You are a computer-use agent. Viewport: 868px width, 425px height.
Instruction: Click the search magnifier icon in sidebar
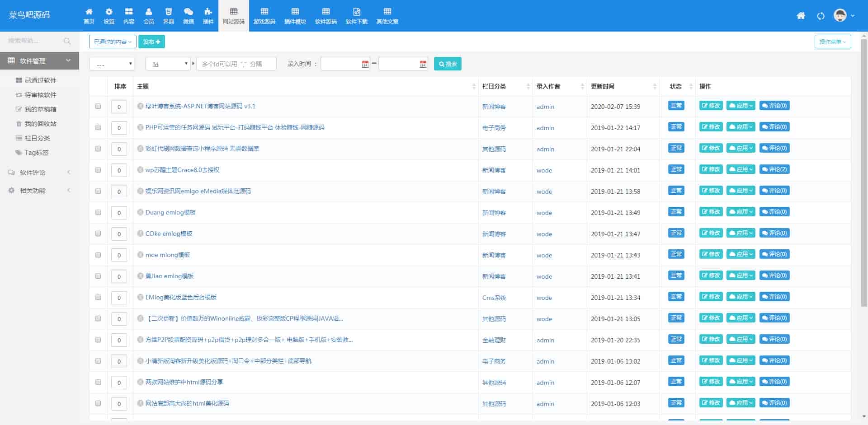pyautogui.click(x=67, y=41)
